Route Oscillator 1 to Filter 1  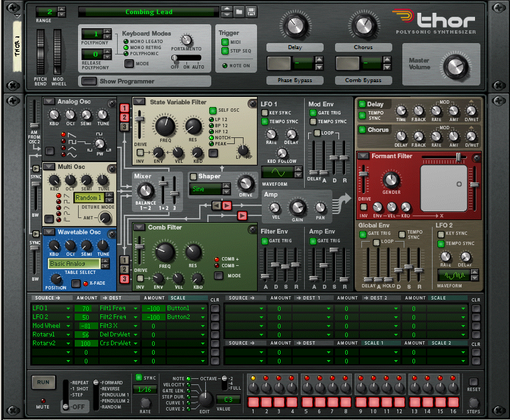[x=124, y=108]
